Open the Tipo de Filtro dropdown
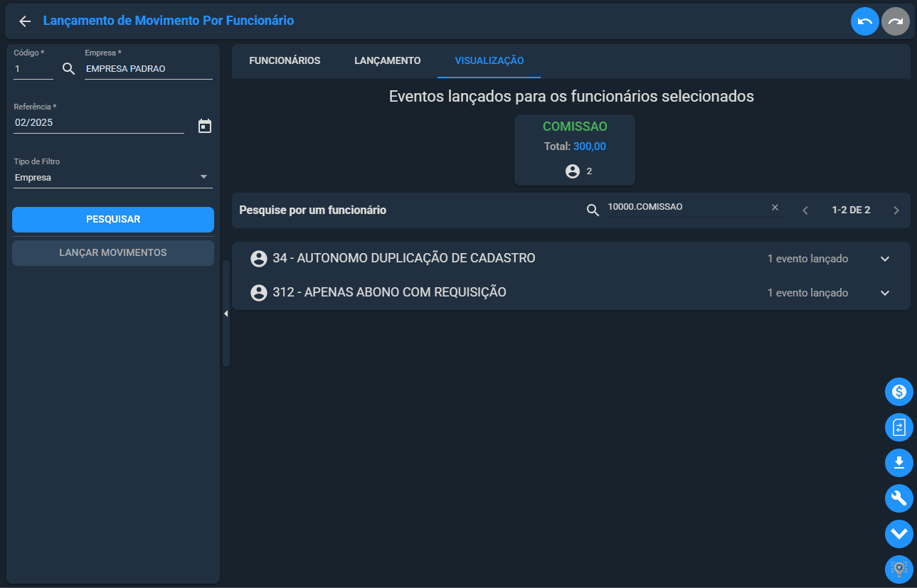This screenshot has height=588, width=917. pos(113,178)
